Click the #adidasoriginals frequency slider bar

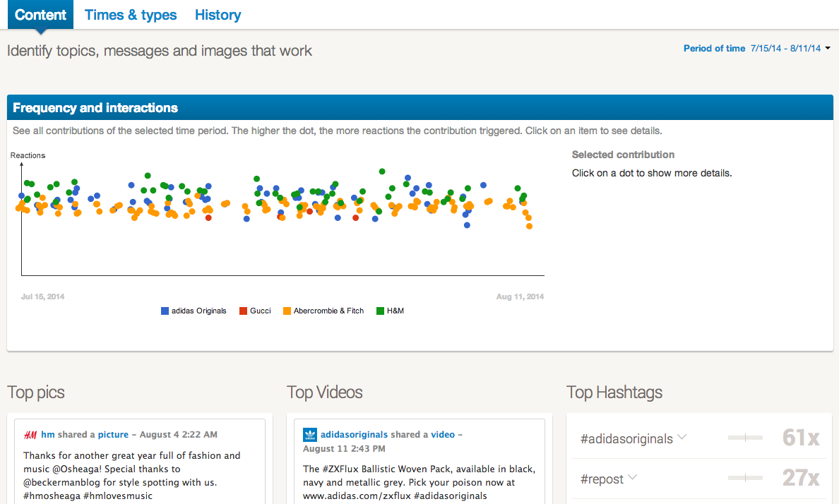click(x=745, y=438)
